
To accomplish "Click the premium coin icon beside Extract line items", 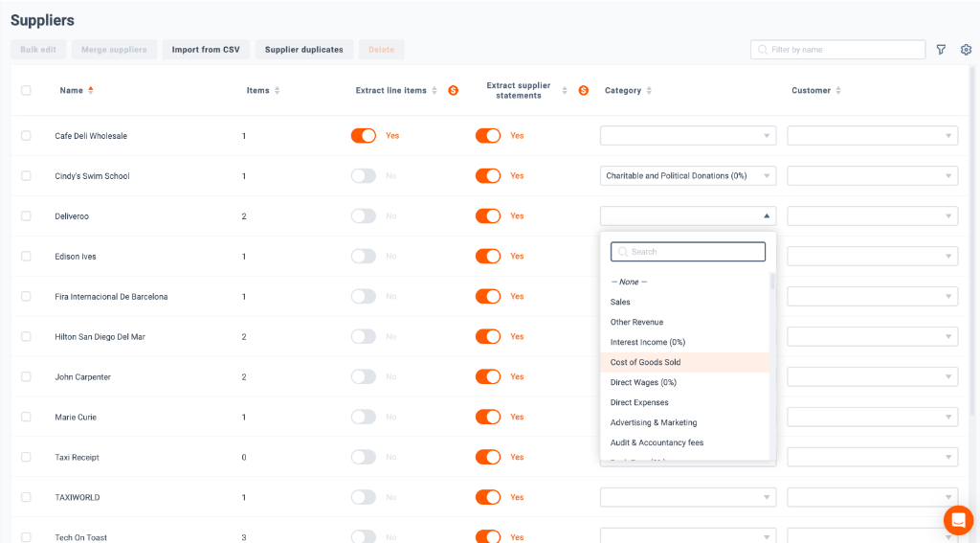I will (453, 91).
